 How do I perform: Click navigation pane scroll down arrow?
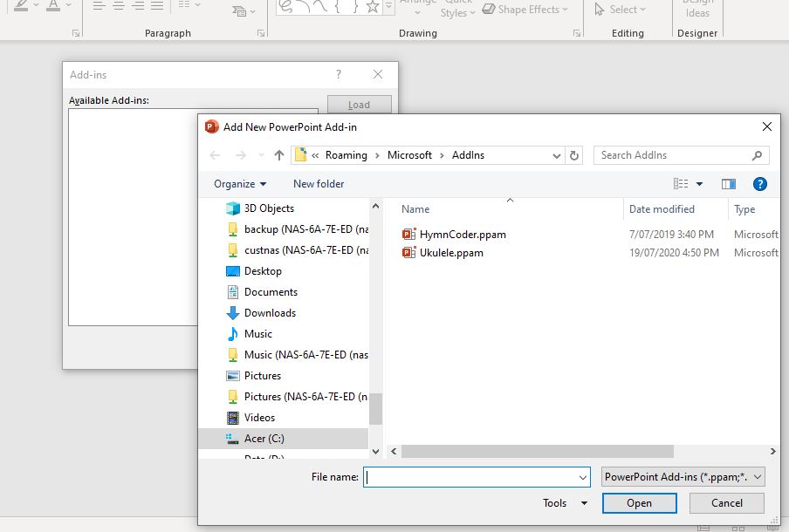pyautogui.click(x=375, y=452)
